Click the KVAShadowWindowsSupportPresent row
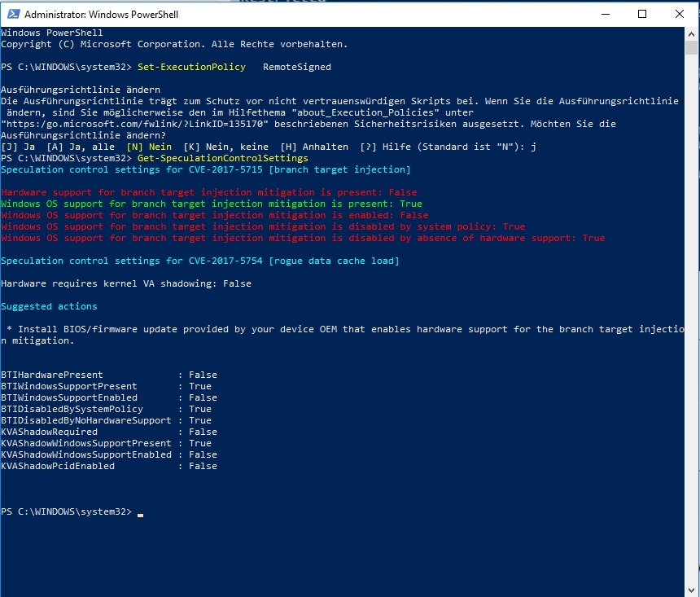 [107, 443]
